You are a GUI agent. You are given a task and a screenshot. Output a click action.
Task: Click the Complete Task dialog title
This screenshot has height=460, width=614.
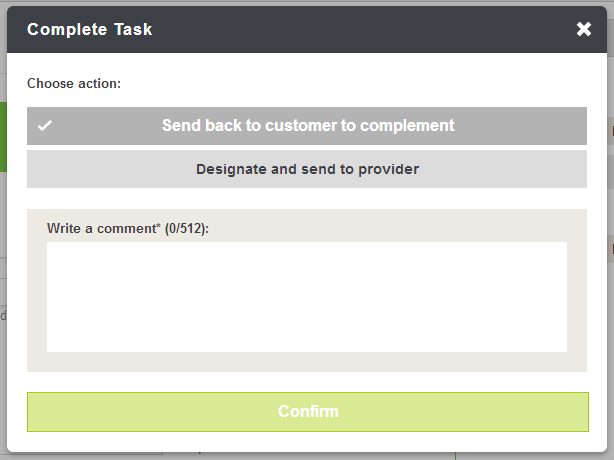[90, 29]
